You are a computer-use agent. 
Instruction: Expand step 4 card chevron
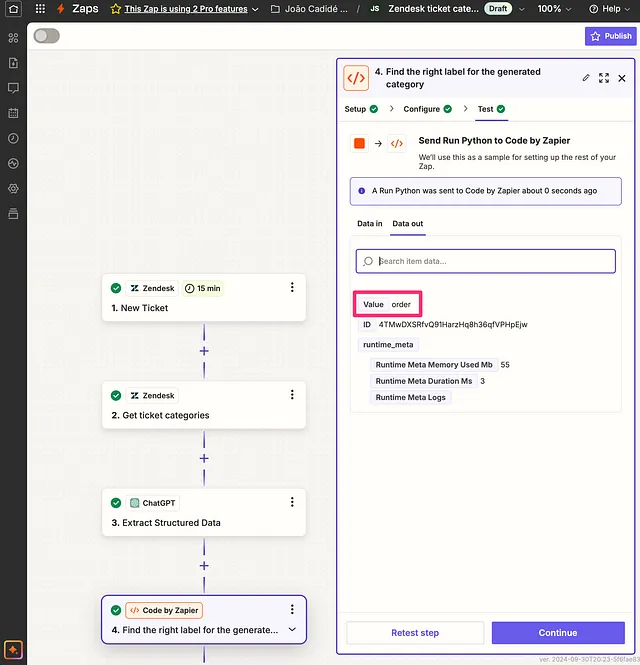pos(292,629)
